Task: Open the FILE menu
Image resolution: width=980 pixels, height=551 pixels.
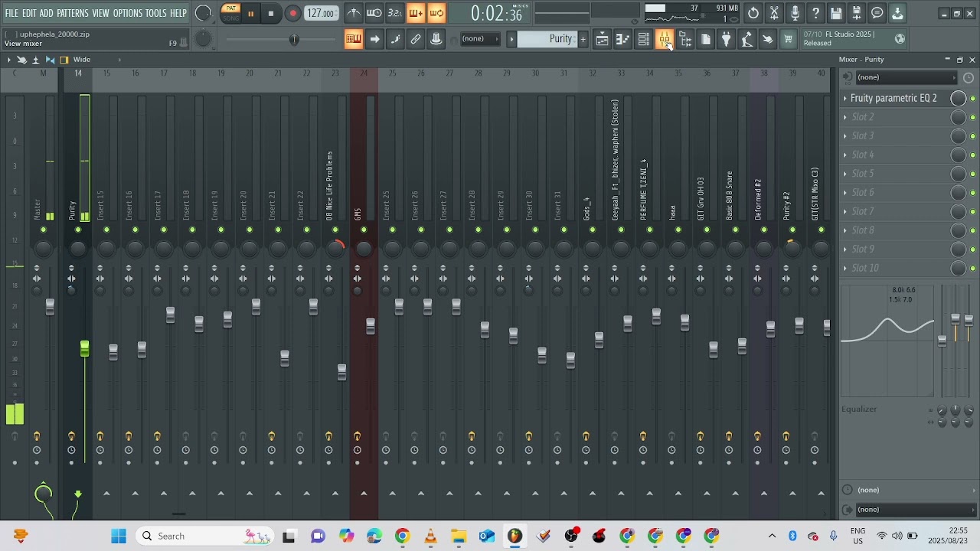Action: pyautogui.click(x=11, y=14)
